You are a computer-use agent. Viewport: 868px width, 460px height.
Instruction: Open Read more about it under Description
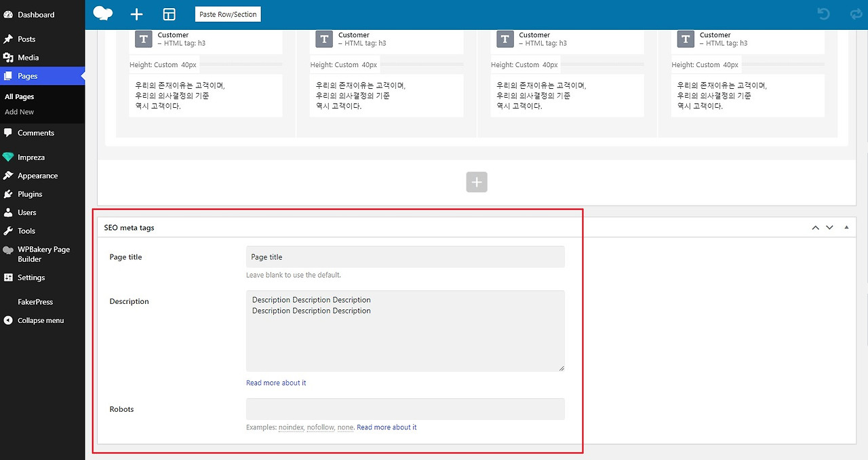coord(276,383)
